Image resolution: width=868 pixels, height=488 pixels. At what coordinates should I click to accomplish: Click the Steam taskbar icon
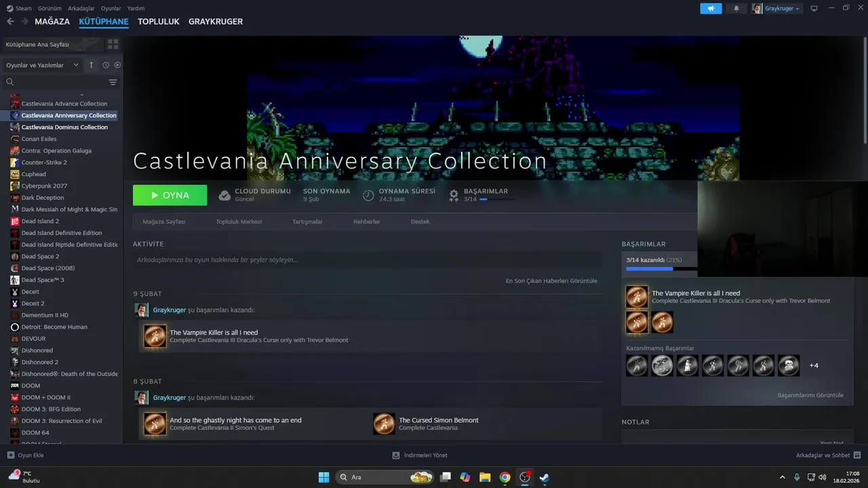[x=544, y=477]
